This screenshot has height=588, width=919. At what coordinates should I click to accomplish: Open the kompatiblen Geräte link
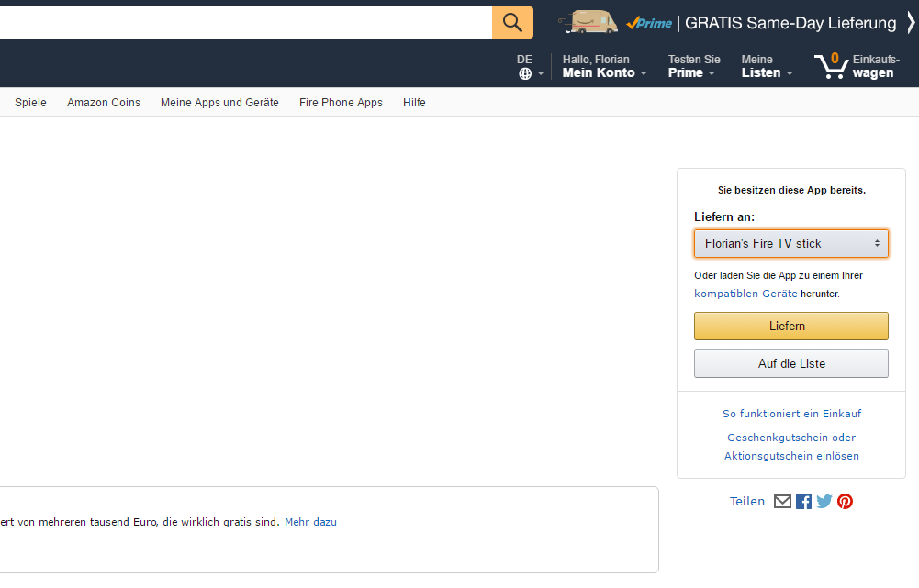[x=745, y=294]
